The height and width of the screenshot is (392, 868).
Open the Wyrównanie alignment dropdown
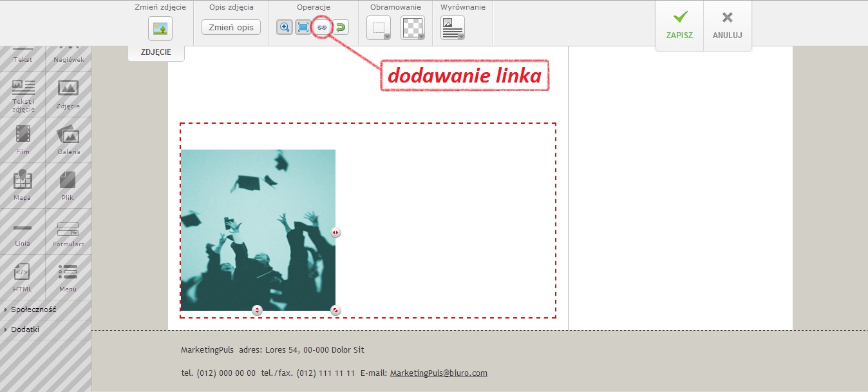(453, 28)
